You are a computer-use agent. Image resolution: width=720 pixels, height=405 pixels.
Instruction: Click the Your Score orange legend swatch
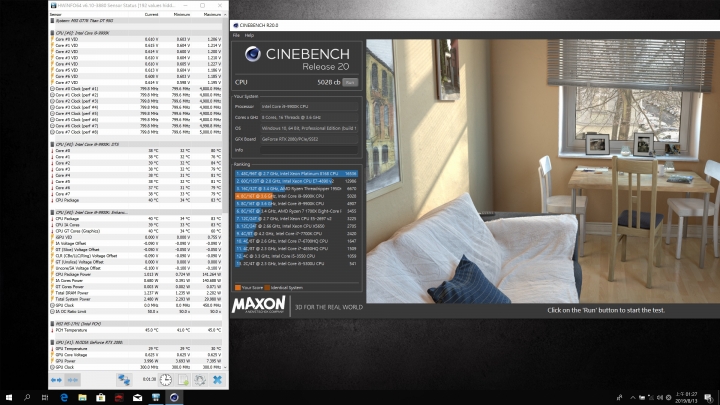click(238, 288)
